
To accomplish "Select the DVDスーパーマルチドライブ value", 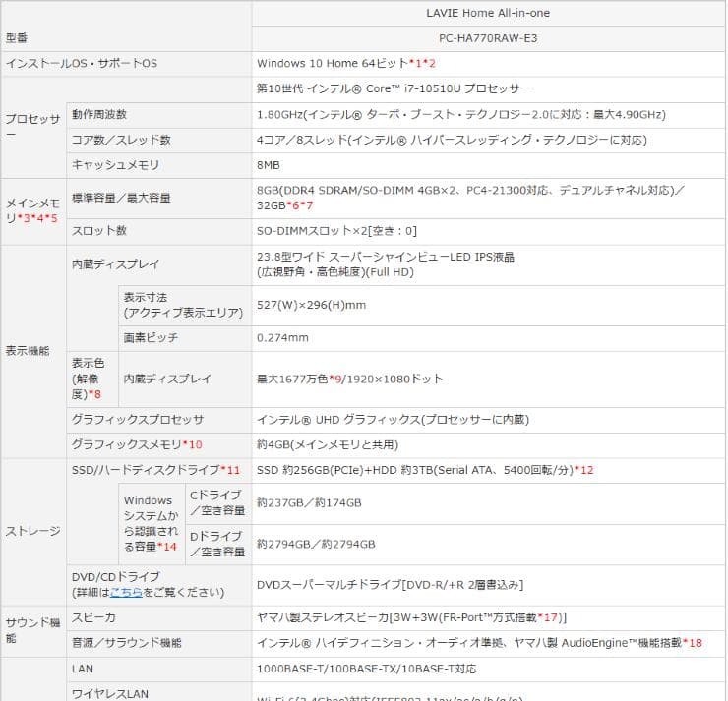I will pyautogui.click(x=390, y=585).
